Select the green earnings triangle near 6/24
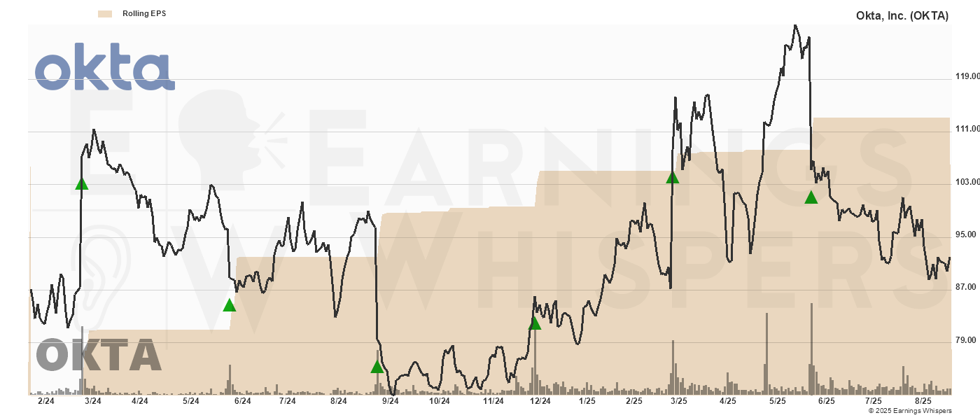This screenshot has width=980, height=420. [230, 304]
